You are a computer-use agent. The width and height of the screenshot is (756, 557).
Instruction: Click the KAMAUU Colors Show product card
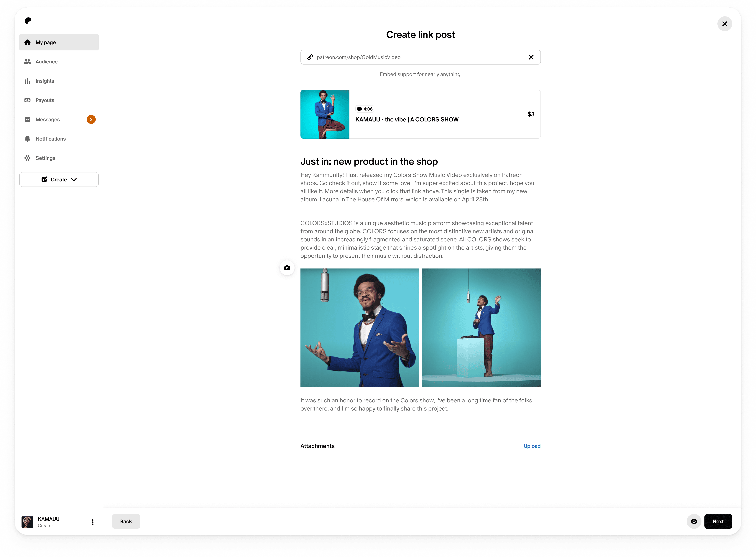tap(420, 114)
